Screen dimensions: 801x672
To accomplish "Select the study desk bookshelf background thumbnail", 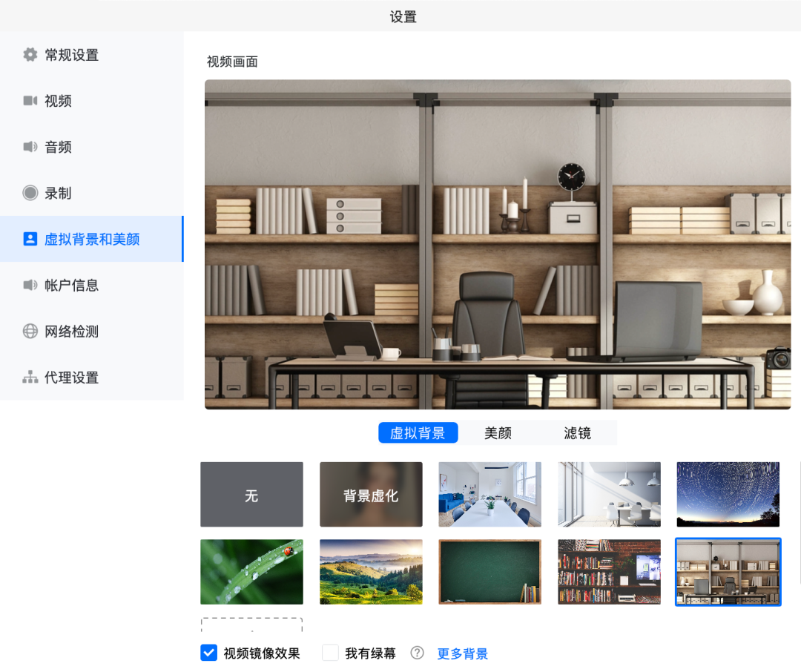I will point(728,572).
